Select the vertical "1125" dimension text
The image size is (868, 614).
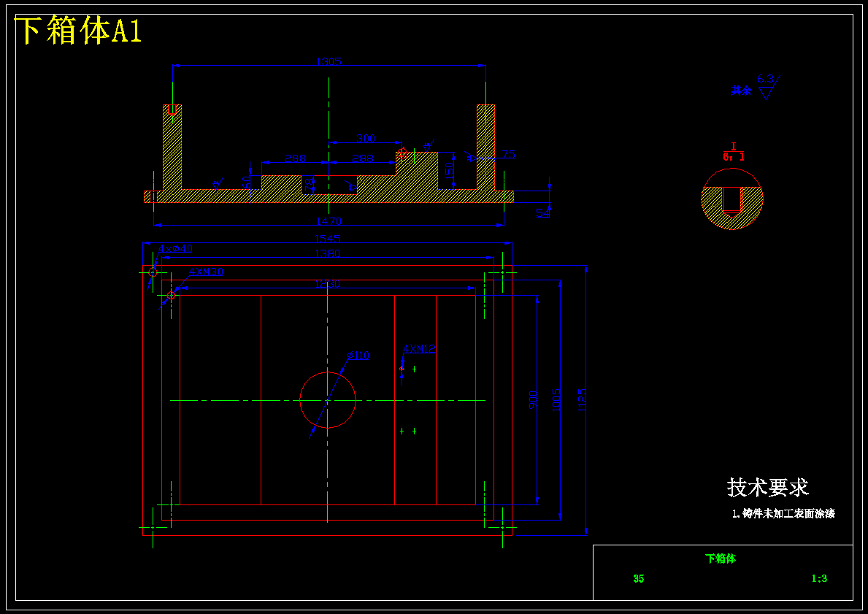[x=582, y=400]
